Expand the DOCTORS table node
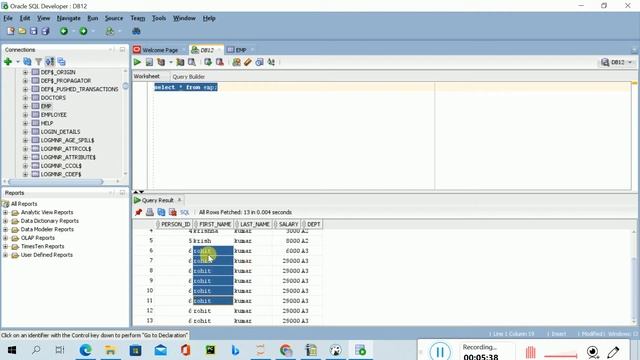 (x=25, y=98)
